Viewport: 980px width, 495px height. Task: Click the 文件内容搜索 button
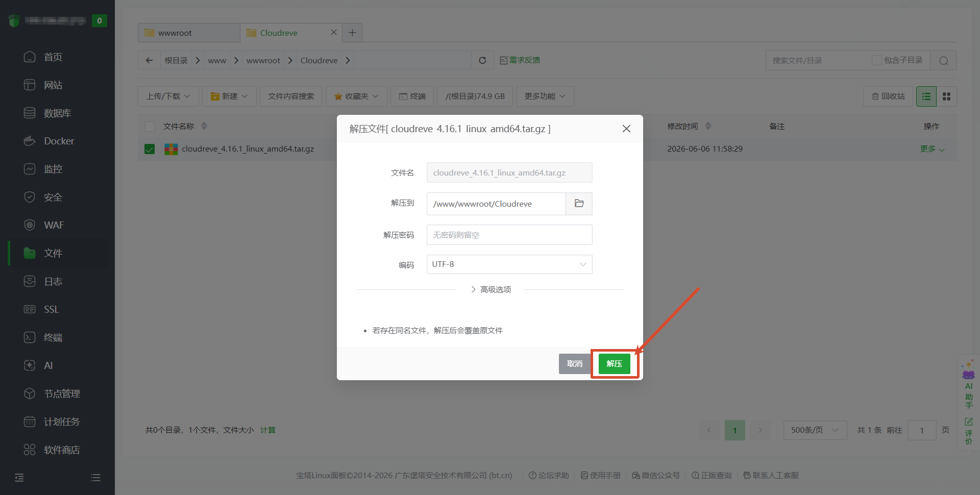pos(291,96)
